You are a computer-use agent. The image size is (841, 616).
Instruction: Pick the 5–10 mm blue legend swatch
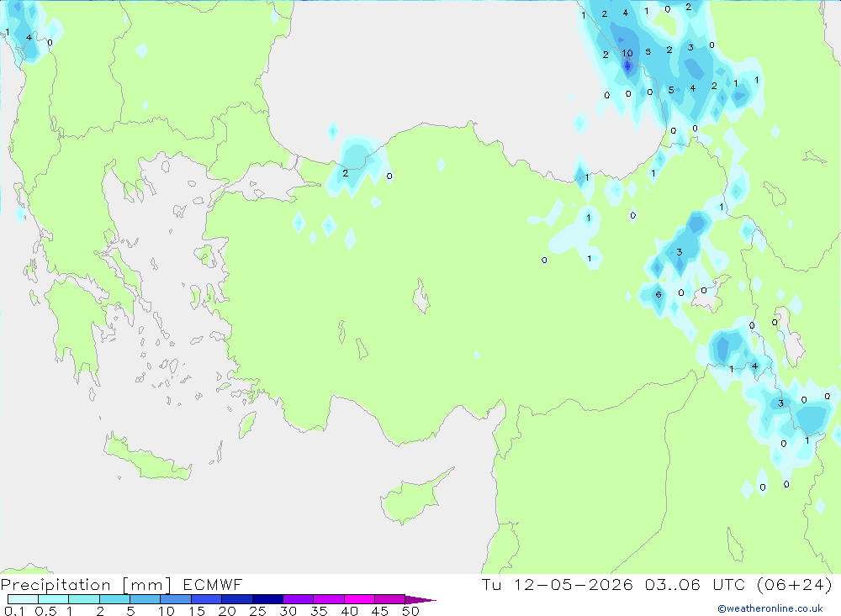(x=145, y=599)
